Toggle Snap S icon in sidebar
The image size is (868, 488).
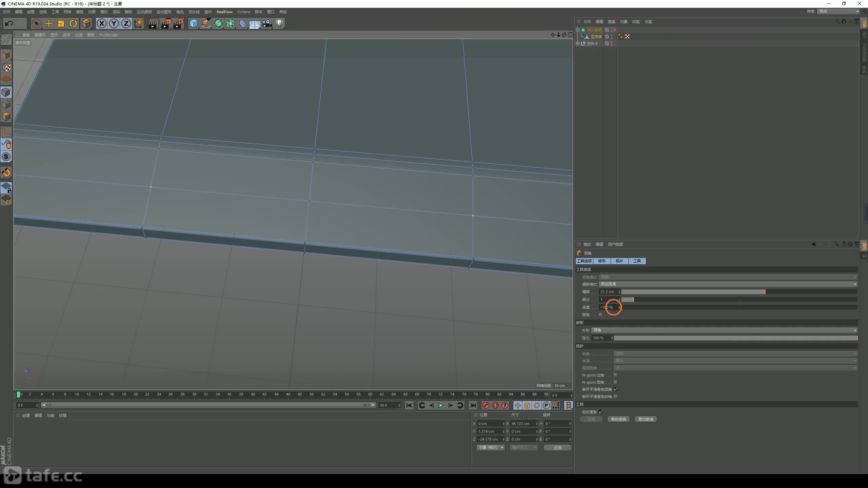6,157
